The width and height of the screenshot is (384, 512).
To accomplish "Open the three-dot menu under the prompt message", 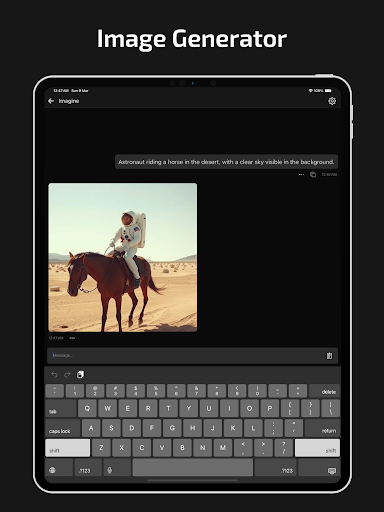I will coord(301,175).
